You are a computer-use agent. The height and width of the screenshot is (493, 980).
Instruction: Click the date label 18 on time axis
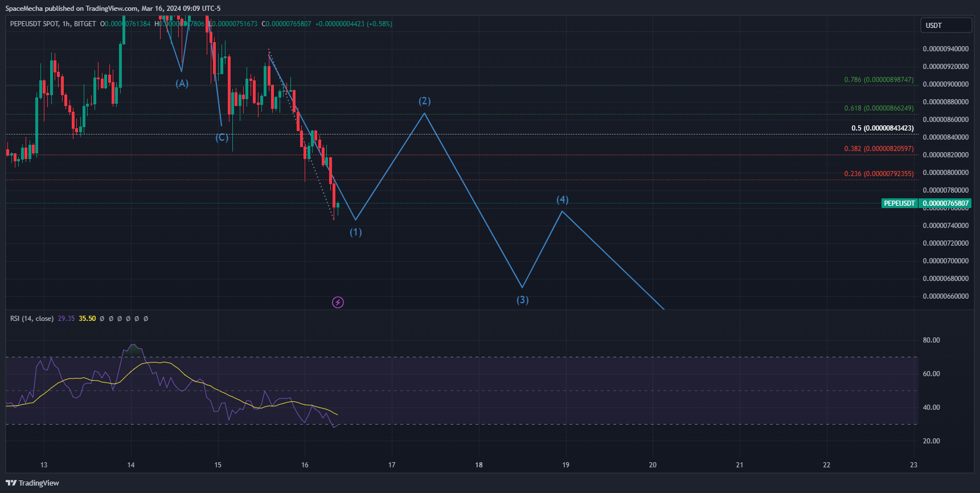click(x=479, y=465)
